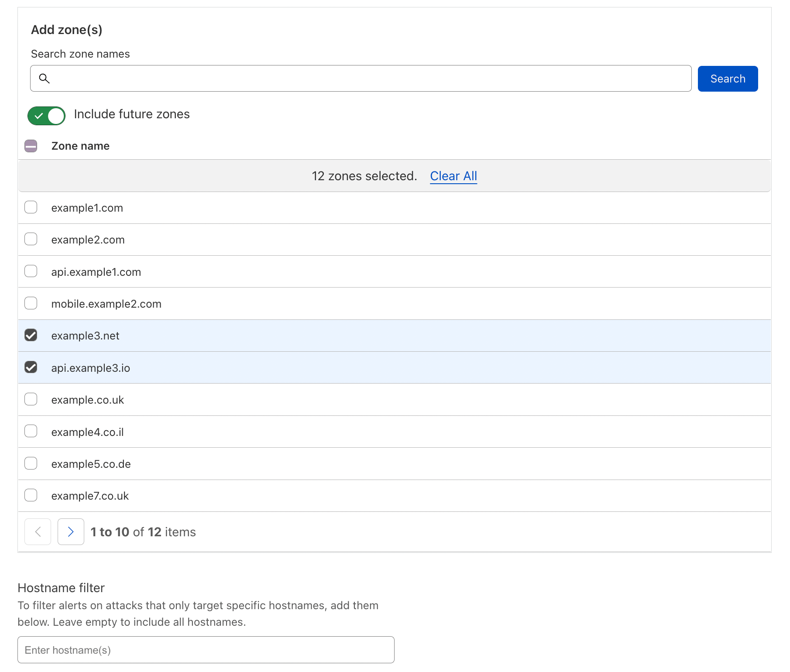Click the previous page left chevron
This screenshot has width=790, height=672.
click(x=38, y=531)
